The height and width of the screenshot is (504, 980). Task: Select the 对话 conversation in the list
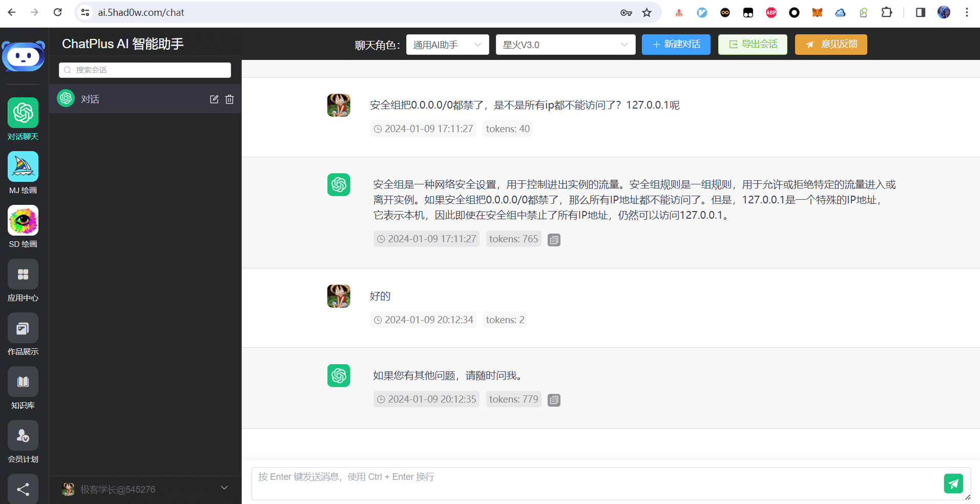145,99
